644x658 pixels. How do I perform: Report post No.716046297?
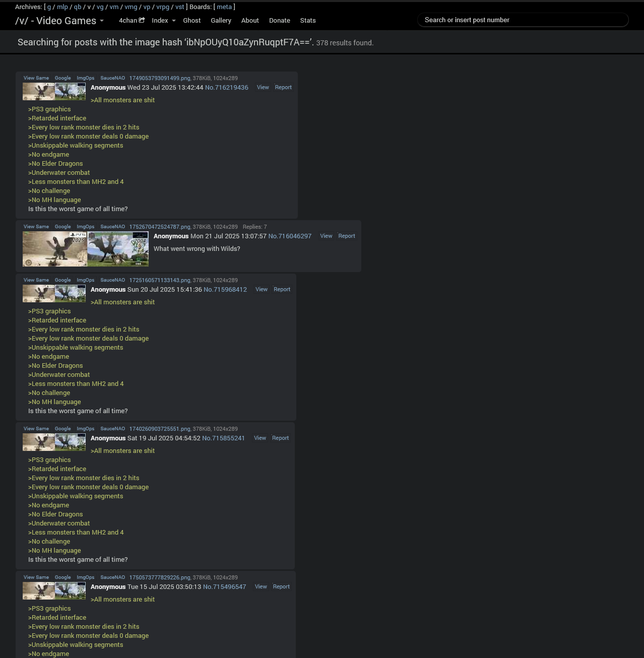point(347,236)
